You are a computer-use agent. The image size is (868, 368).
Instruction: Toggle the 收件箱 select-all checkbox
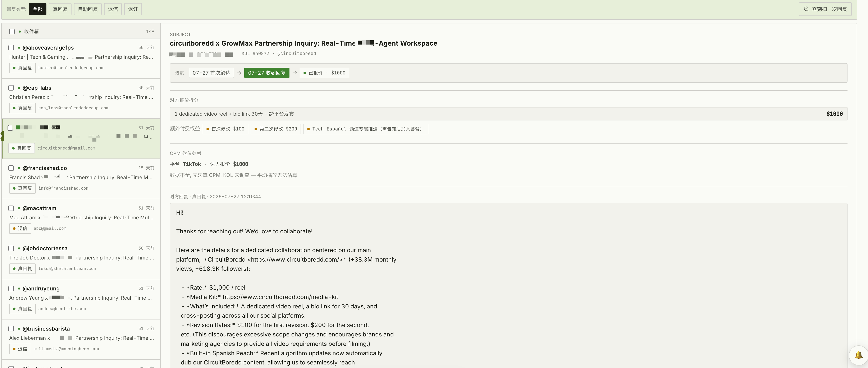pyautogui.click(x=12, y=32)
